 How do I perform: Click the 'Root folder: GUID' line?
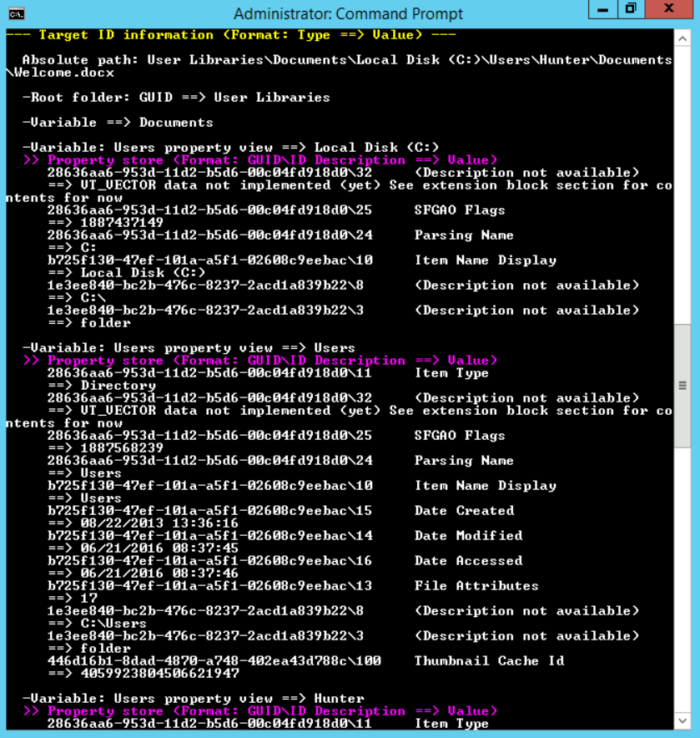(176, 98)
